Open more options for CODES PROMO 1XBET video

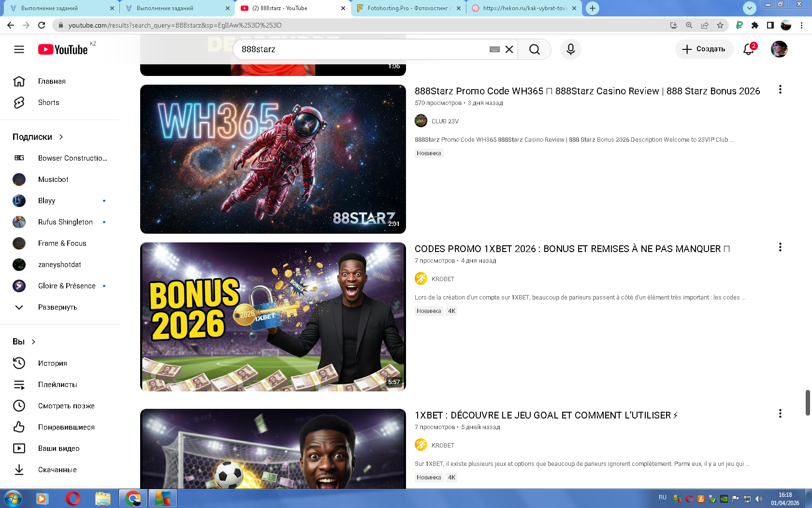click(x=780, y=247)
